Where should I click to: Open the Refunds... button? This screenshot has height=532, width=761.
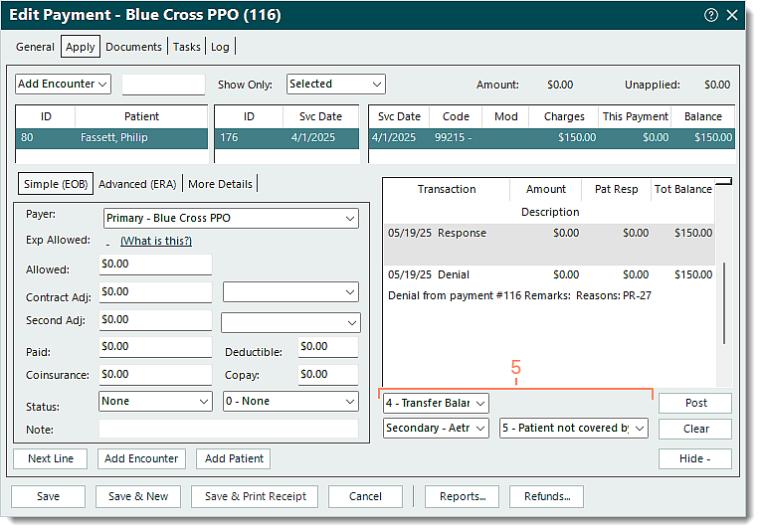coord(546,496)
